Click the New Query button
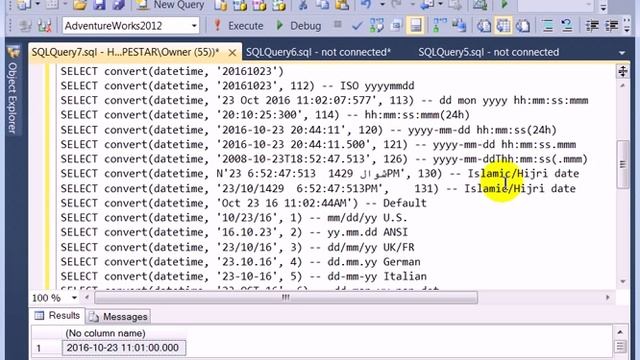The height and width of the screenshot is (360, 640). tap(170, 5)
